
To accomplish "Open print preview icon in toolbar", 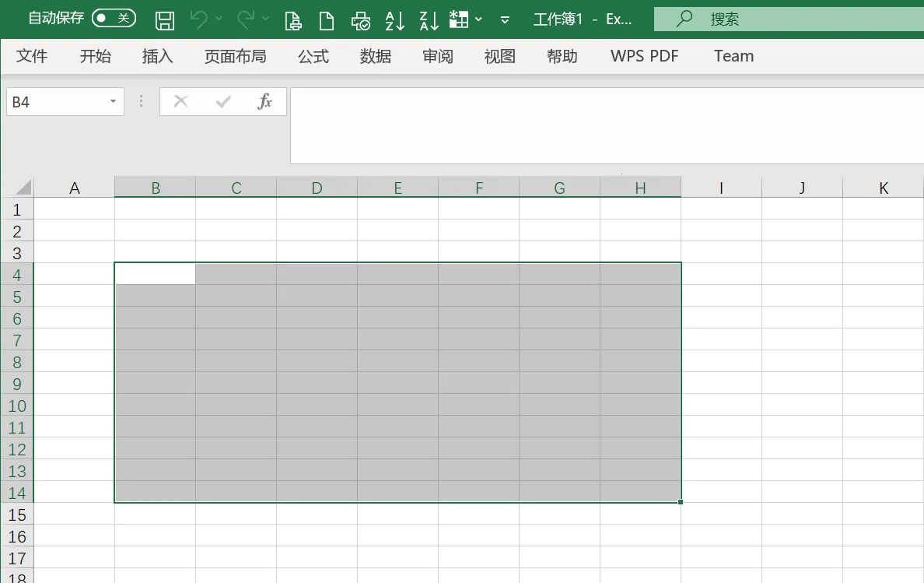I will coord(293,21).
